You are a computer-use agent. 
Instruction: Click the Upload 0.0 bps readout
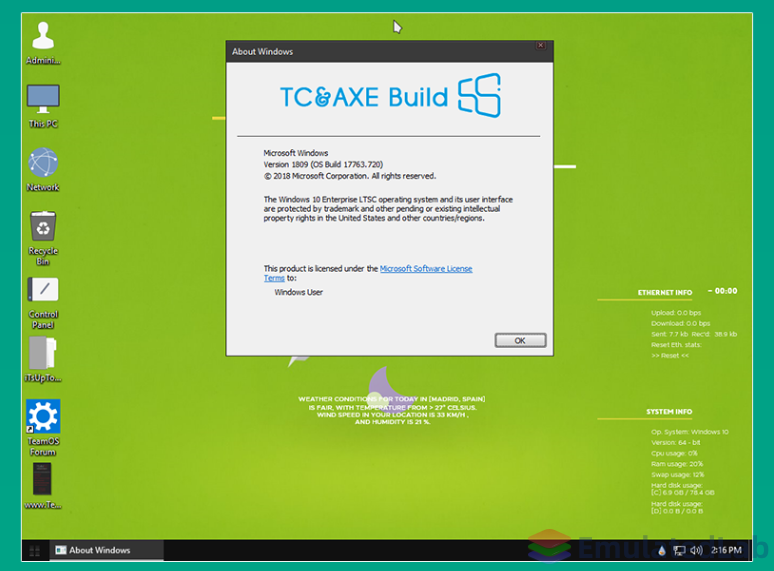click(676, 313)
